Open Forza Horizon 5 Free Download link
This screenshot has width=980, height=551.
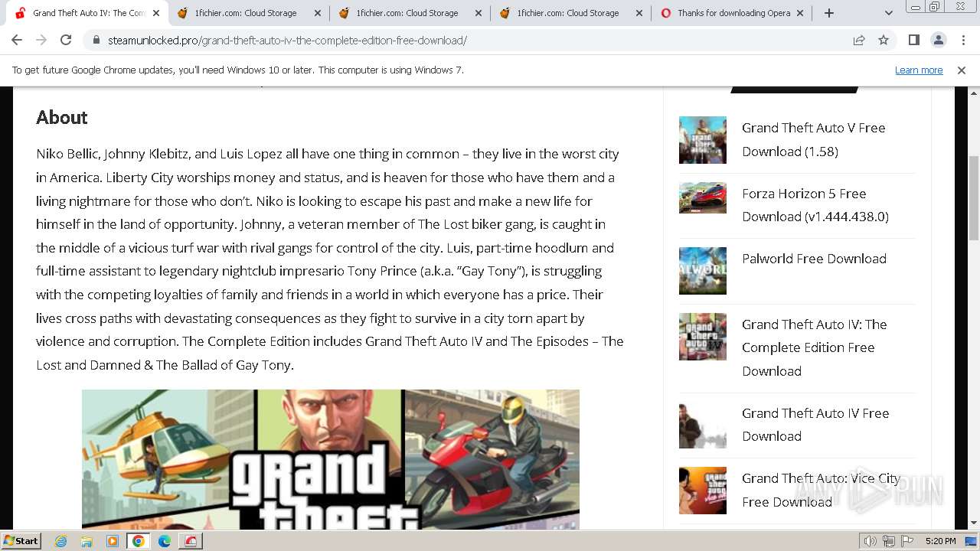pyautogui.click(x=815, y=205)
